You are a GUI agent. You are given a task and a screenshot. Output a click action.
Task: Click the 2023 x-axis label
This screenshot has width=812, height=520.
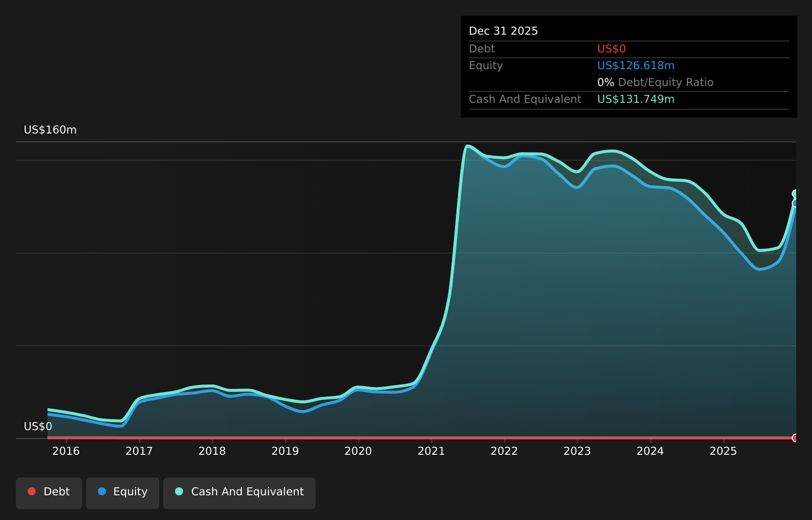577,451
